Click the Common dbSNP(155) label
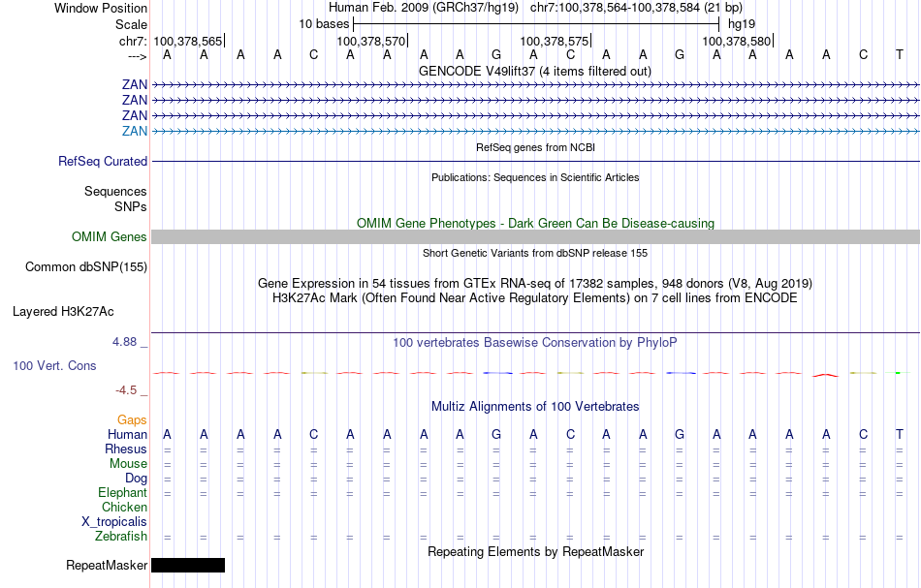 pyautogui.click(x=86, y=267)
